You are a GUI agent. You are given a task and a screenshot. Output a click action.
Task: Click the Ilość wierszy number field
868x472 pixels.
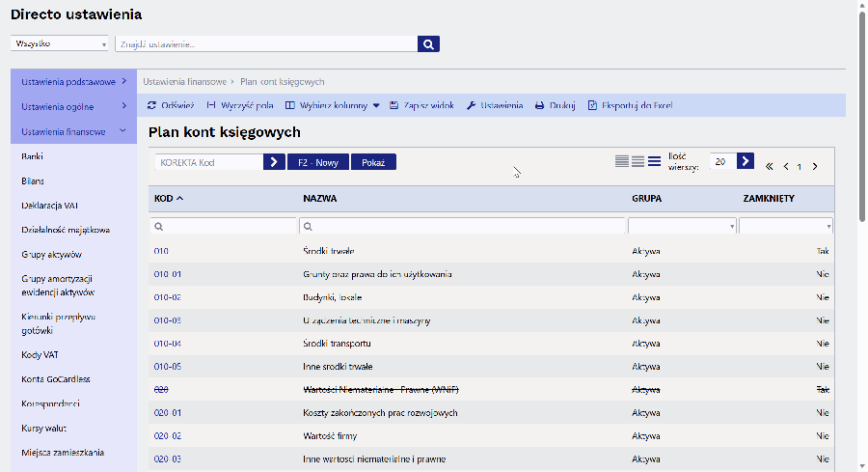click(x=722, y=161)
